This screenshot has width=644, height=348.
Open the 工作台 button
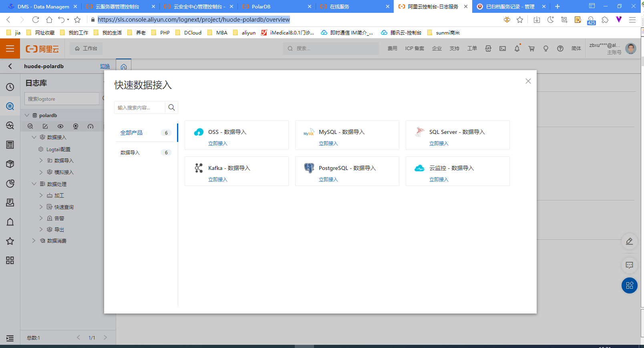pyautogui.click(x=86, y=49)
